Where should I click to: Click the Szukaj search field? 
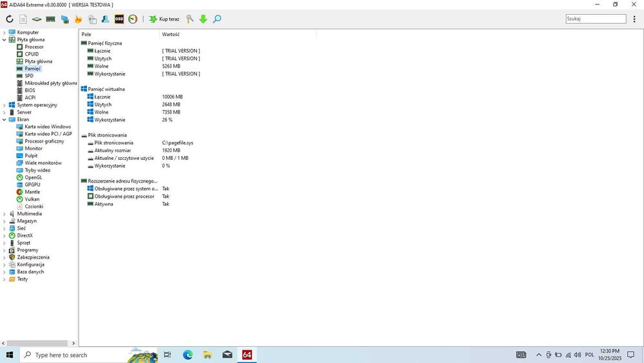click(596, 19)
